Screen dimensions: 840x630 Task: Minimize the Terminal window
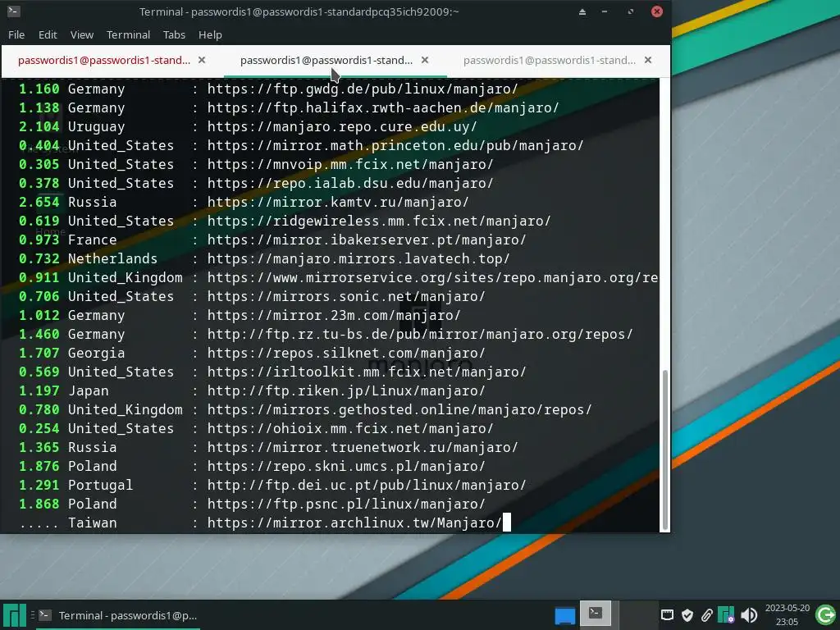click(x=605, y=11)
